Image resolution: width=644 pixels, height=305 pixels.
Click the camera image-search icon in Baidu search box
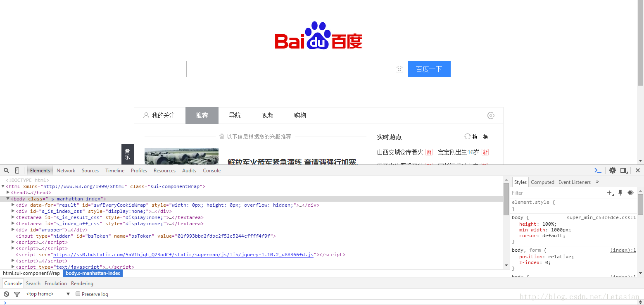pyautogui.click(x=399, y=69)
